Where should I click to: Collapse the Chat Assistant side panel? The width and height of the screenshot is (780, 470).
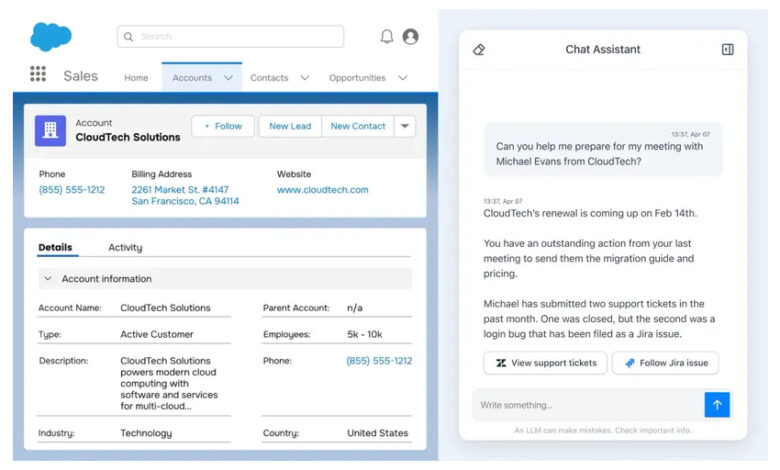727,50
